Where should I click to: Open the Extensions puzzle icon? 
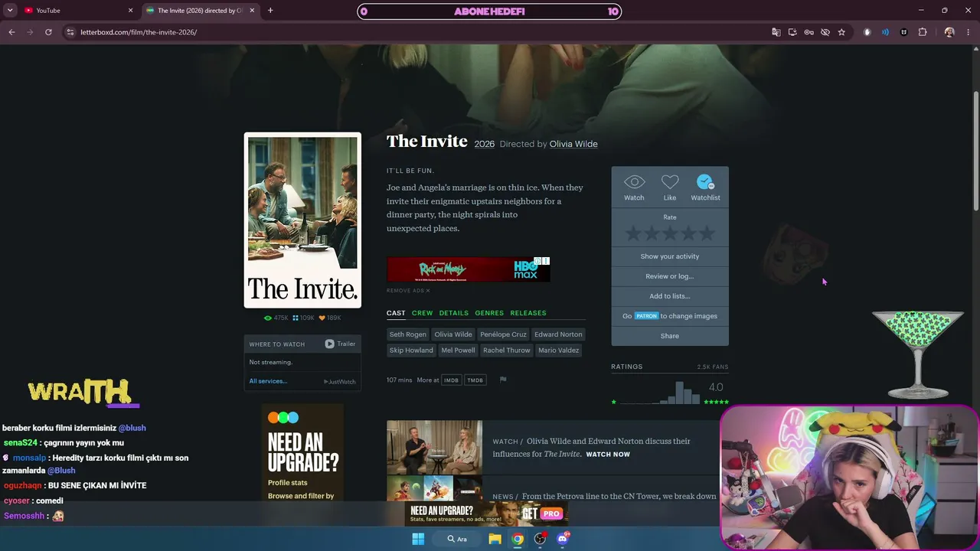(923, 32)
